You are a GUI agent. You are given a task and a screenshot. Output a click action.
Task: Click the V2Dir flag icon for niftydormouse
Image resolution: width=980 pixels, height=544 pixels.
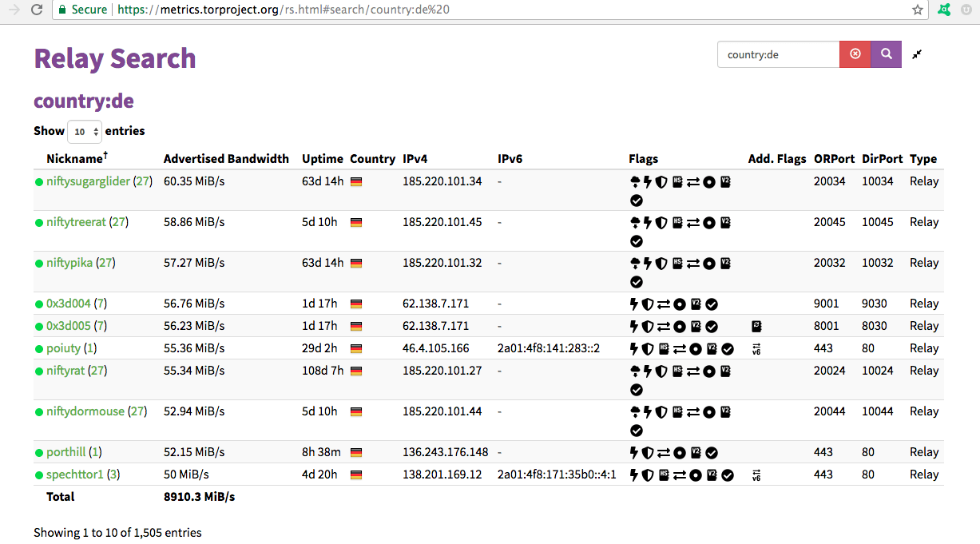(x=725, y=411)
